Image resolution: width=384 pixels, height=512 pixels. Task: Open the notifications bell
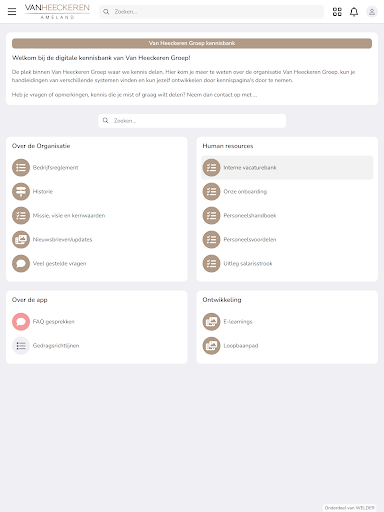point(354,12)
